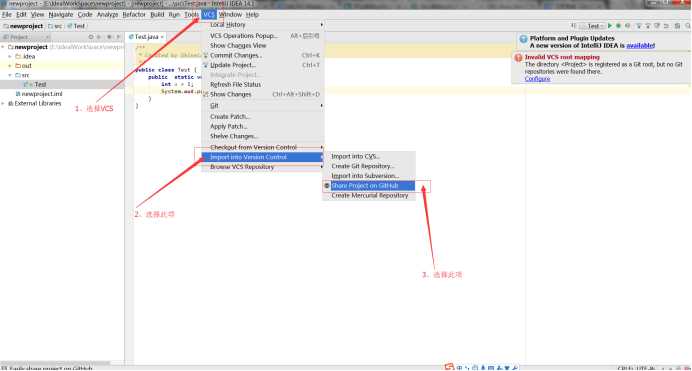Screen dimensions: 692x371
Task: Click GitHub icon beside Share Project on GitHub
Action: click(327, 186)
